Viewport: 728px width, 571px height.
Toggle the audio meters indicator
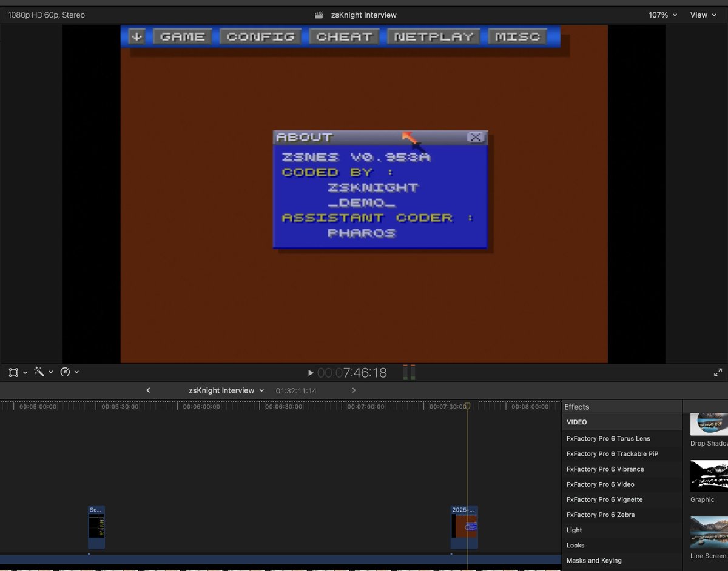(409, 373)
